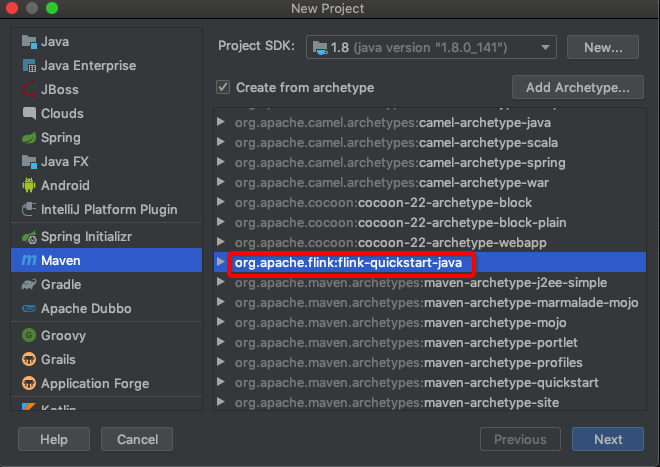Image resolution: width=660 pixels, height=467 pixels.
Task: Click the SDK folder icon in combo box
Action: point(320,48)
